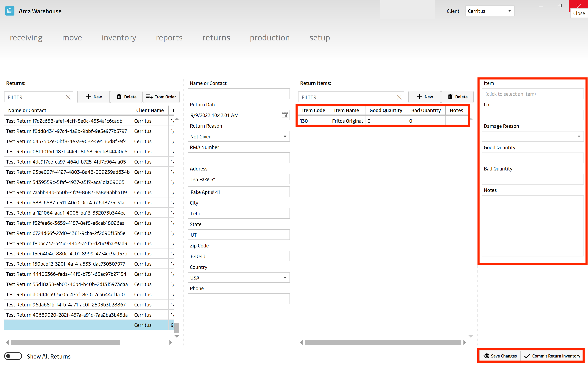
Task: Select return Test Return 150bcbf2-320f-4af4-a533-dac730507977
Action: (89, 264)
